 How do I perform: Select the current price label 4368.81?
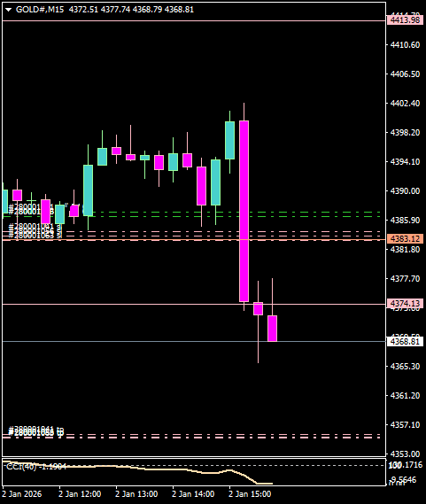[406, 341]
